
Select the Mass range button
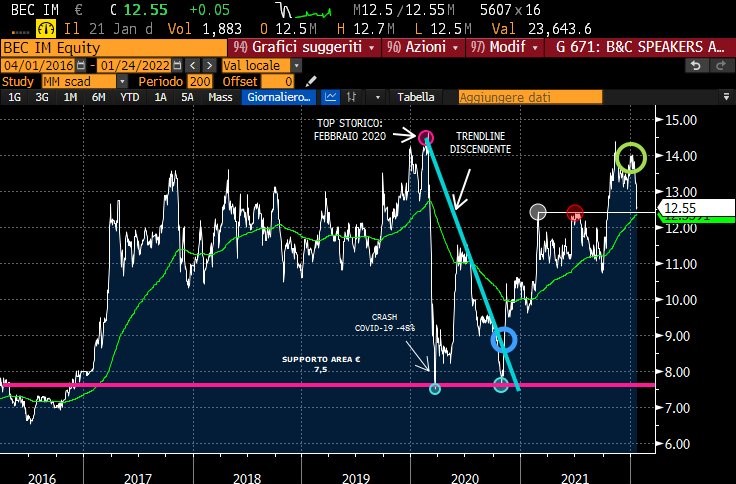click(220, 97)
